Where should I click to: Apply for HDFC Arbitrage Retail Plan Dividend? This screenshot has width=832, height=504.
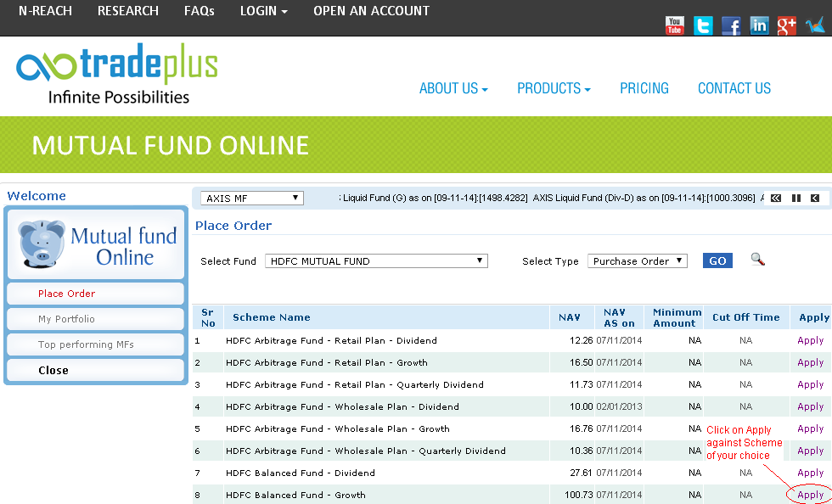[810, 340]
